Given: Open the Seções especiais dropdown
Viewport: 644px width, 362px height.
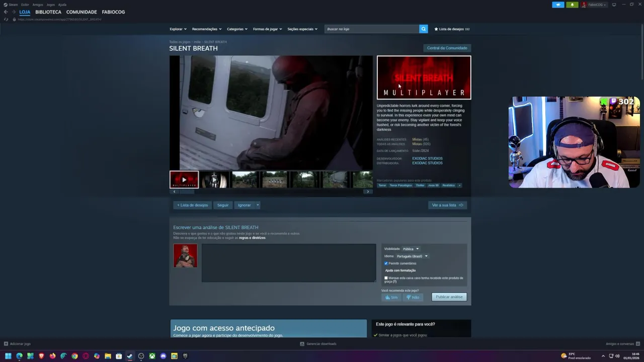Looking at the screenshot, I should point(302,29).
